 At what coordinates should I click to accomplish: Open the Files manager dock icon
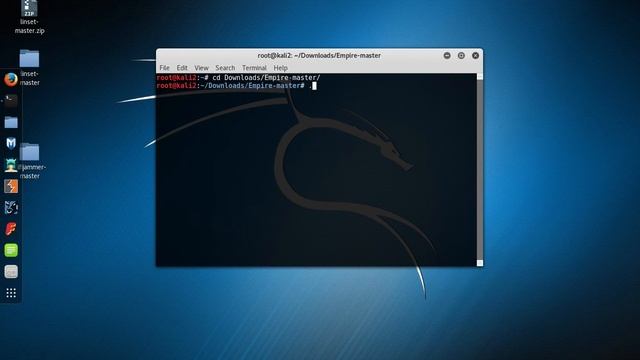point(11,122)
